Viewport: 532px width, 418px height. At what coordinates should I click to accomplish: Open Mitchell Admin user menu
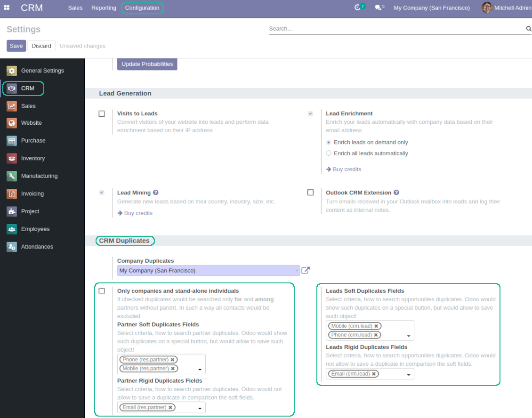click(x=507, y=8)
